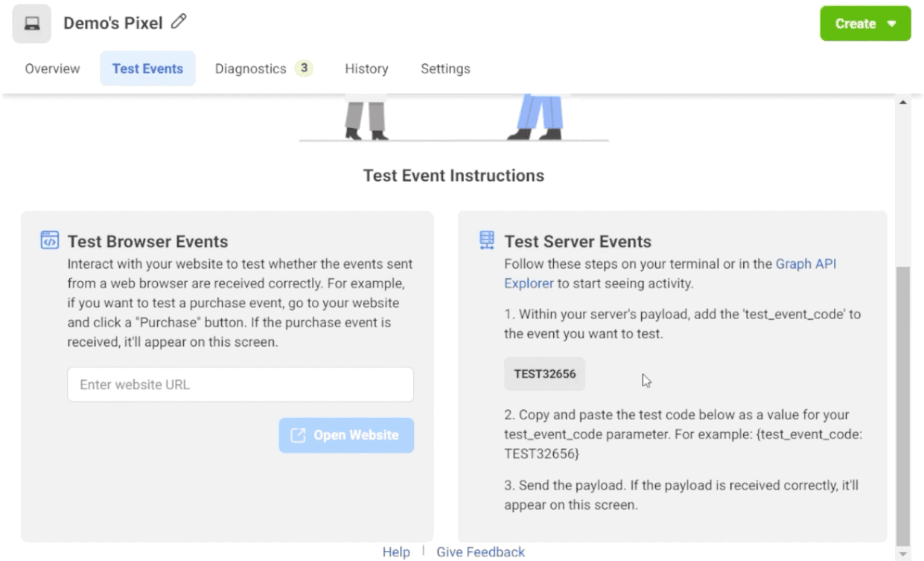Click the Diagnostics notification badge showing 3
This screenshot has height=561, width=924.
click(305, 68)
